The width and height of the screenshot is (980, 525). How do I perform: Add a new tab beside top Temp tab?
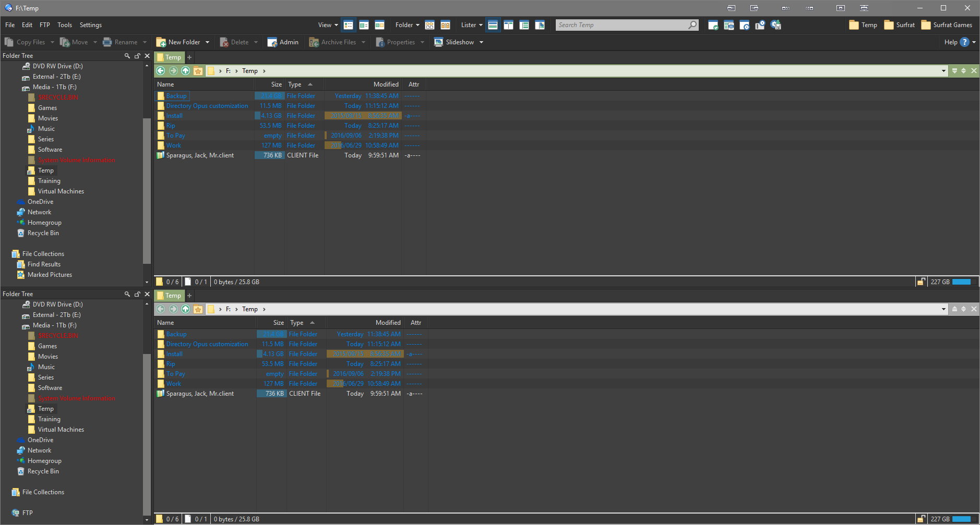(189, 57)
